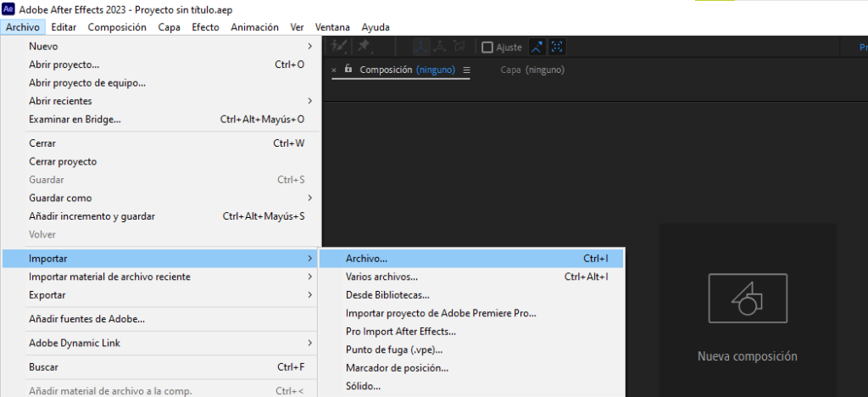Open the Archivo menu
This screenshot has height=397, width=868.
[x=23, y=27]
